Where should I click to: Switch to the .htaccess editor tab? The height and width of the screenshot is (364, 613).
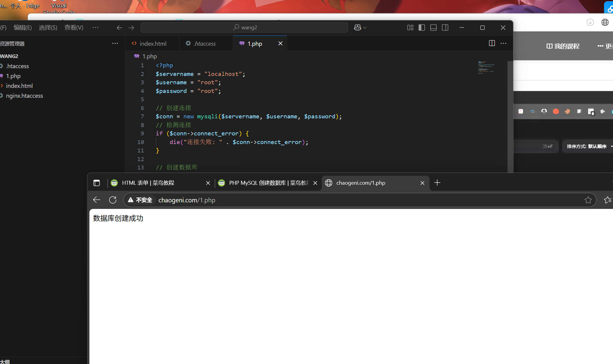(205, 43)
